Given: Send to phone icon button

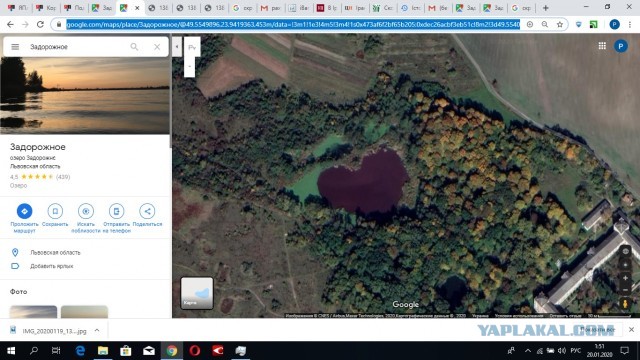Looking at the screenshot, I should point(116,211).
